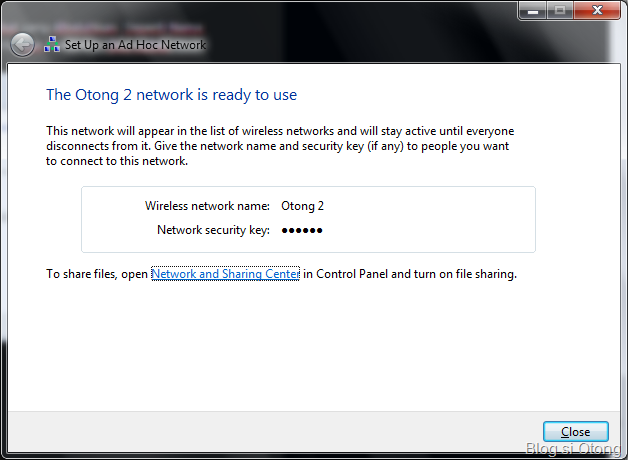
Task: Click the "Set Up an Ad Hoc Network" title
Action: (x=135, y=45)
